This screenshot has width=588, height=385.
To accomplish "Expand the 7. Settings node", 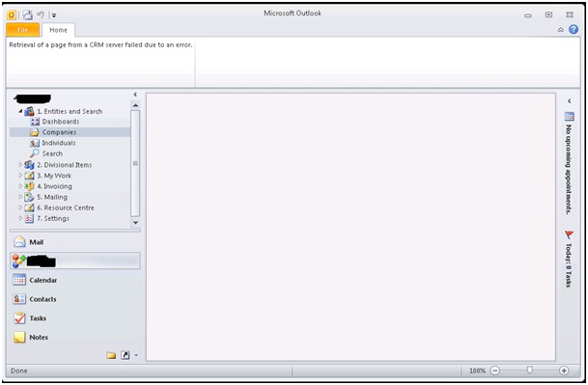I will (20, 218).
